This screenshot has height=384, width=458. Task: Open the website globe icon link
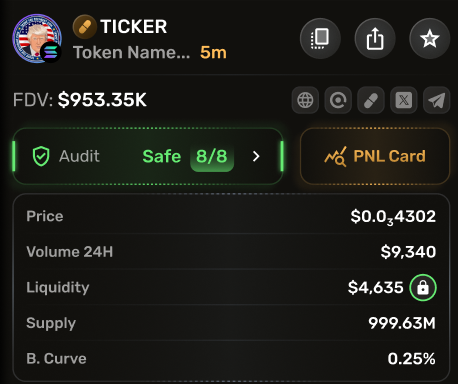305,100
